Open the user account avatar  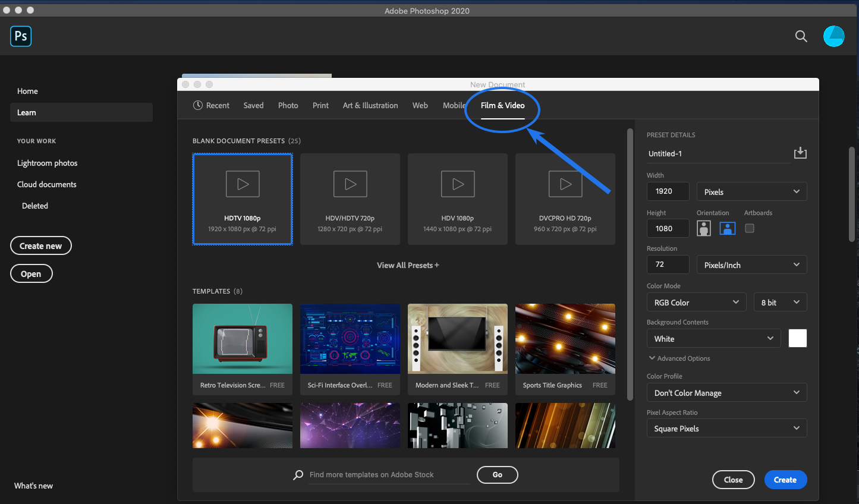pos(833,36)
